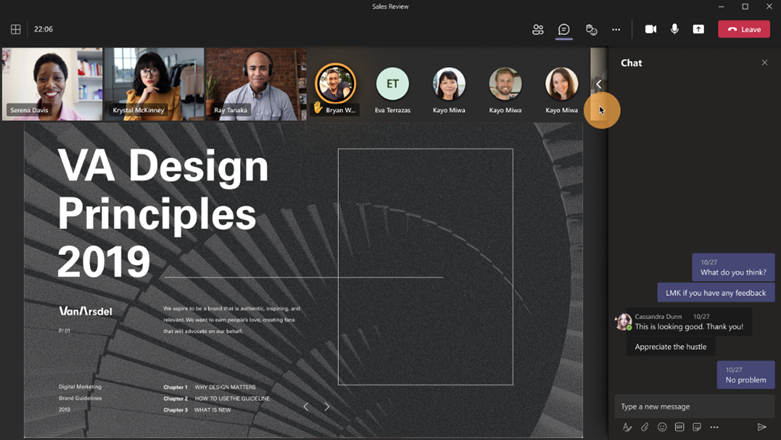
Task: Click the Sales Review window title
Action: coord(390,6)
